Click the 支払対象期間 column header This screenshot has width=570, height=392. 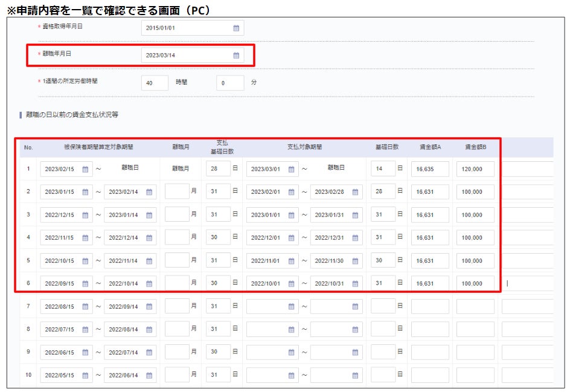pos(305,147)
